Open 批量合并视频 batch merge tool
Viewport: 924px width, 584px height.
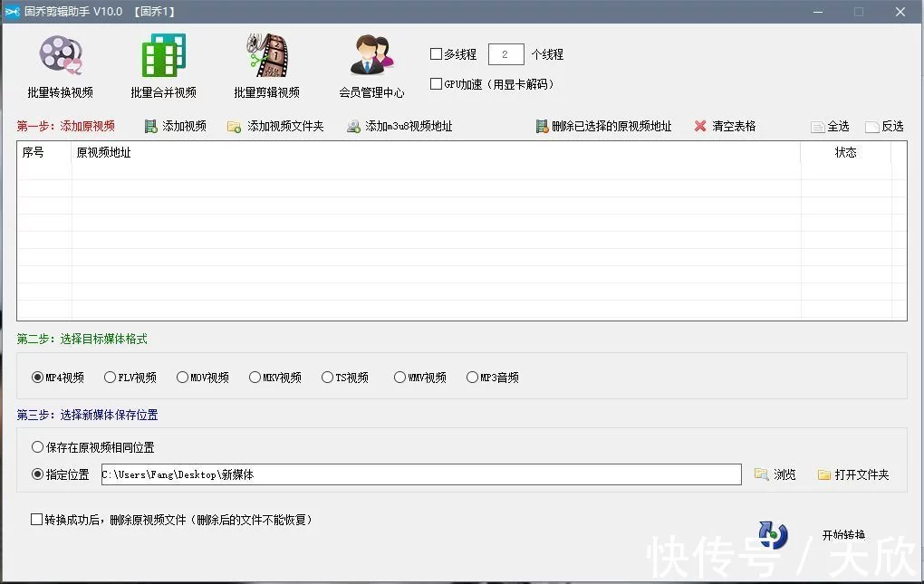pos(163,66)
